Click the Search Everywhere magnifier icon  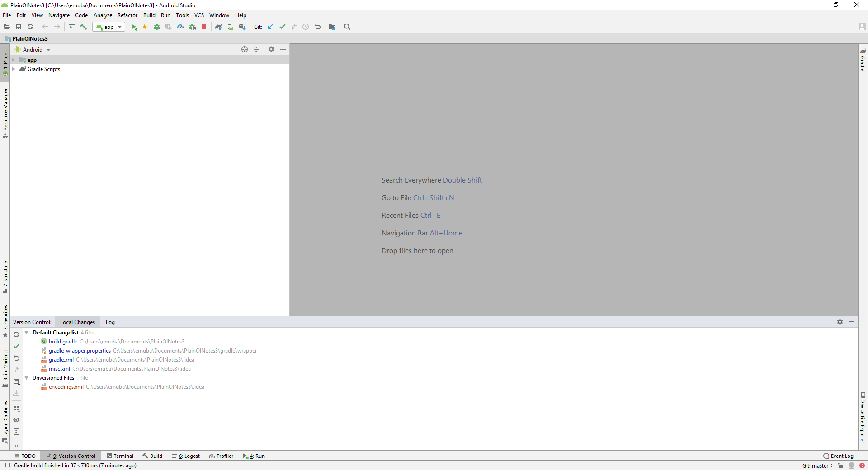(347, 27)
